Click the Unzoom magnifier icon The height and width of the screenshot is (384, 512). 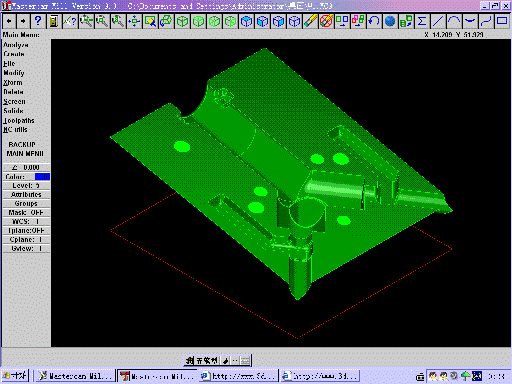(x=102, y=21)
